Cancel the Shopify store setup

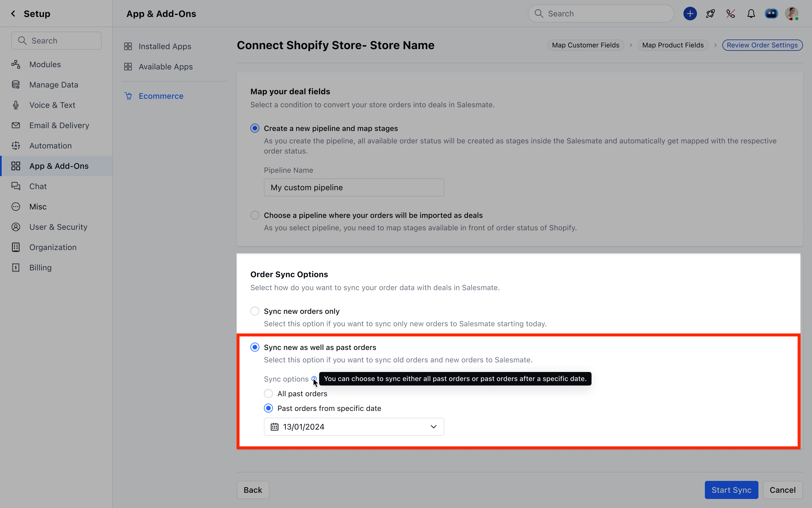pos(782,490)
